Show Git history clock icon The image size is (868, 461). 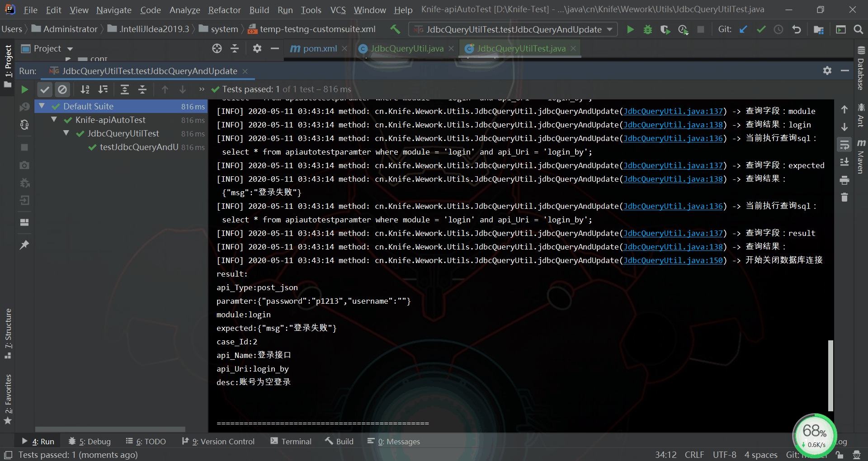click(778, 29)
